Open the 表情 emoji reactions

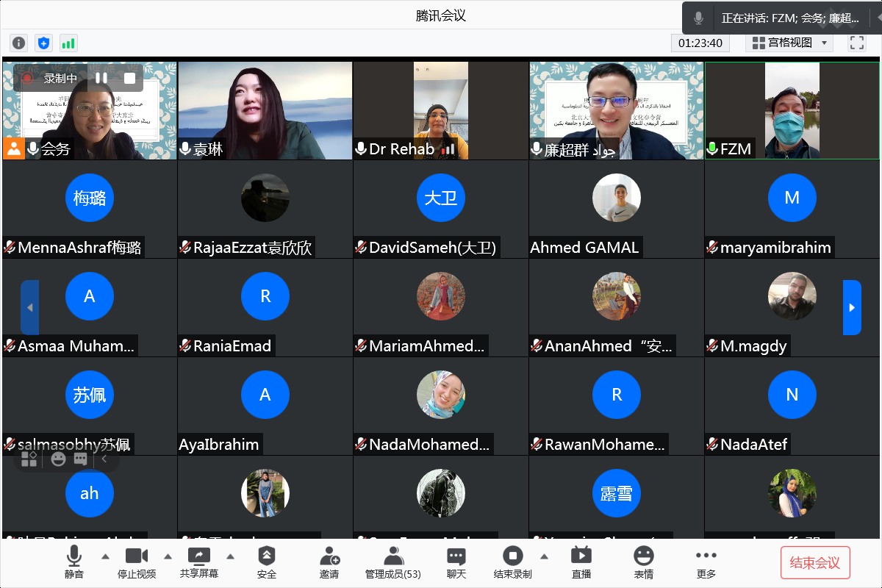click(x=644, y=562)
